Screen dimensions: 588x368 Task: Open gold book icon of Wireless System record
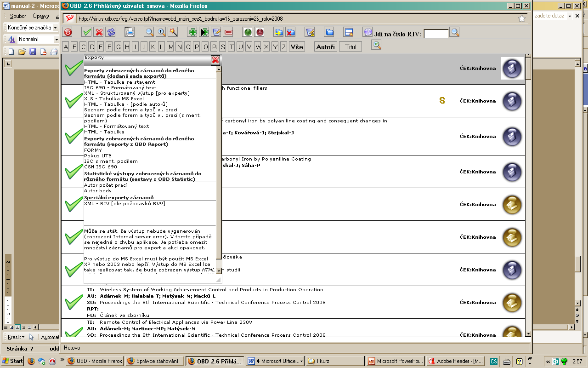[x=512, y=302]
